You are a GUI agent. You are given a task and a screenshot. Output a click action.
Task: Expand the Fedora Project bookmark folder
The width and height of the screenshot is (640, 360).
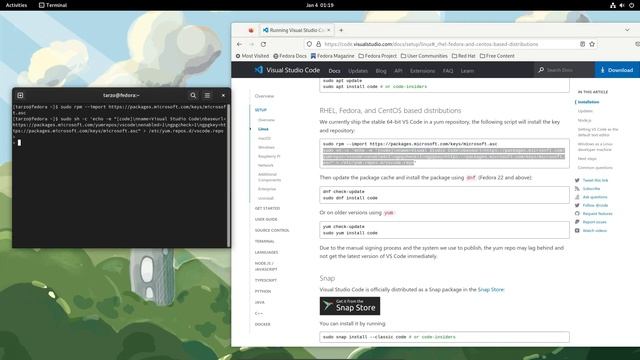pyautogui.click(x=378, y=56)
